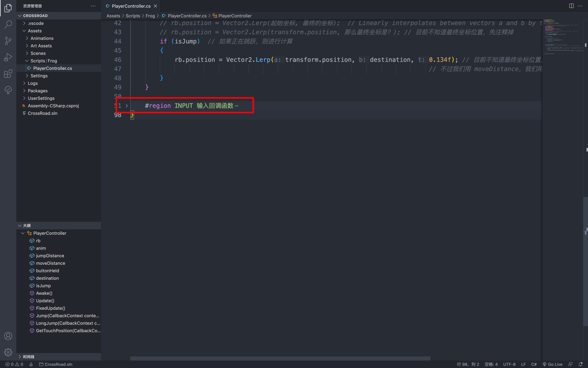Select PlayerController.cs file in explorer

point(59,68)
